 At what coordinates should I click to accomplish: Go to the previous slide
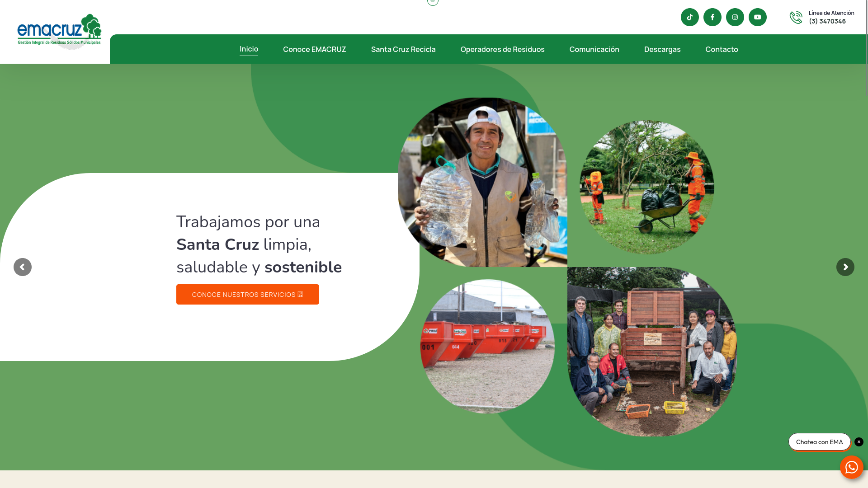pyautogui.click(x=23, y=267)
